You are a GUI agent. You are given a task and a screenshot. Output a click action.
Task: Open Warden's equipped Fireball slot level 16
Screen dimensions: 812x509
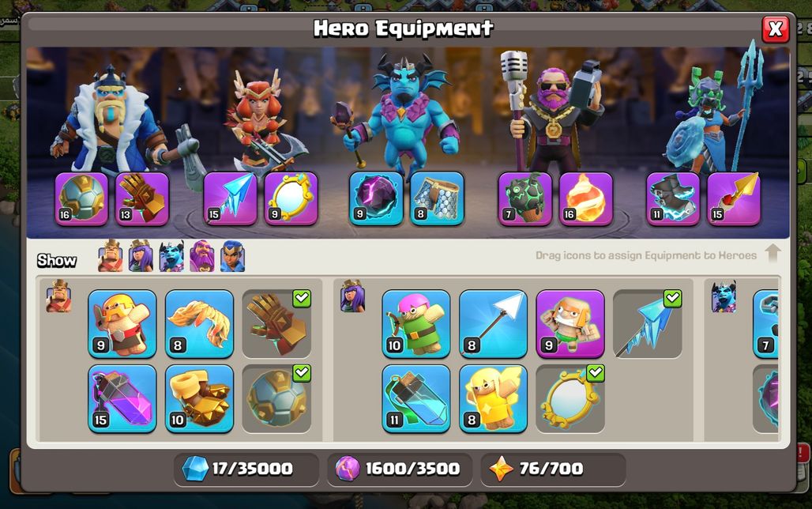[x=585, y=199]
